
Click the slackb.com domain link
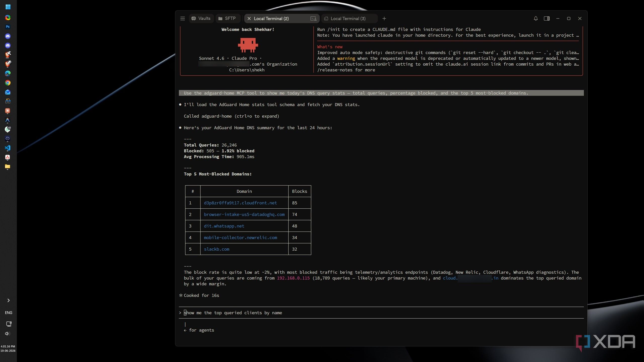click(216, 249)
